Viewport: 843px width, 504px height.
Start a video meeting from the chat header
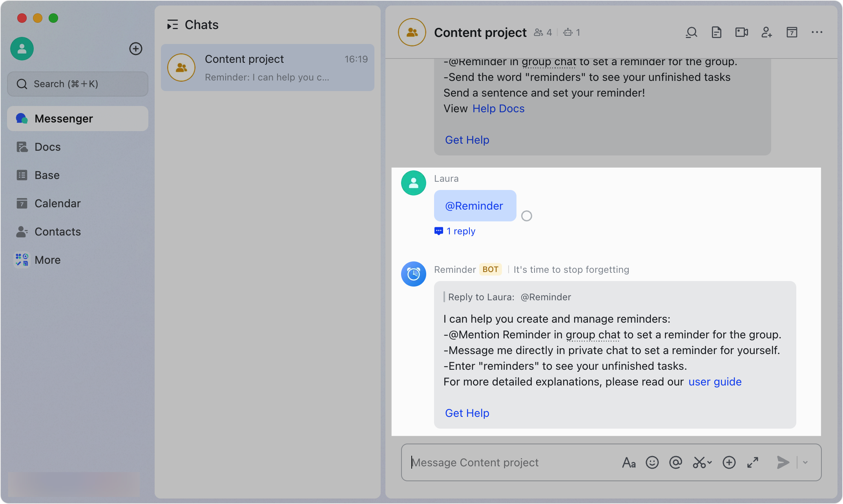741,32
